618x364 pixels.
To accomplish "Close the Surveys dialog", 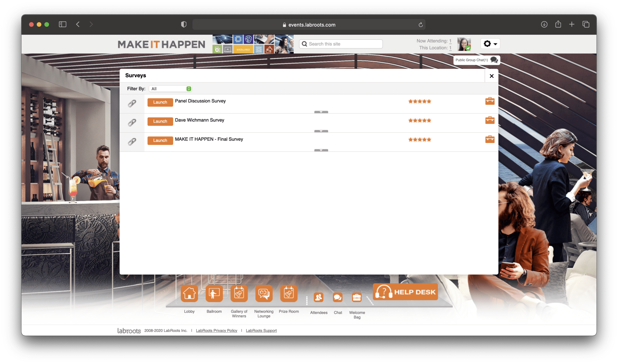I will pyautogui.click(x=491, y=76).
